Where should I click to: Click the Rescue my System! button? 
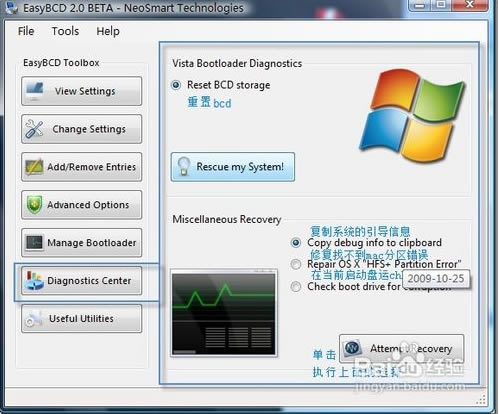click(x=233, y=167)
